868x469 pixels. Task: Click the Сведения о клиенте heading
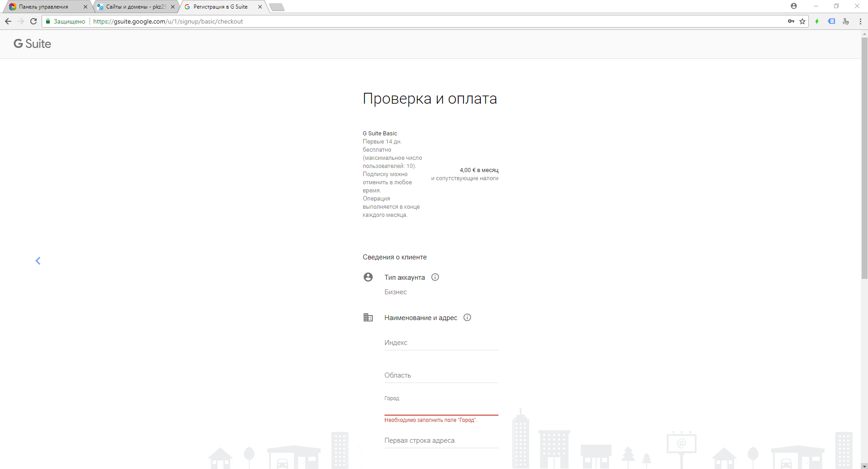[x=395, y=257]
